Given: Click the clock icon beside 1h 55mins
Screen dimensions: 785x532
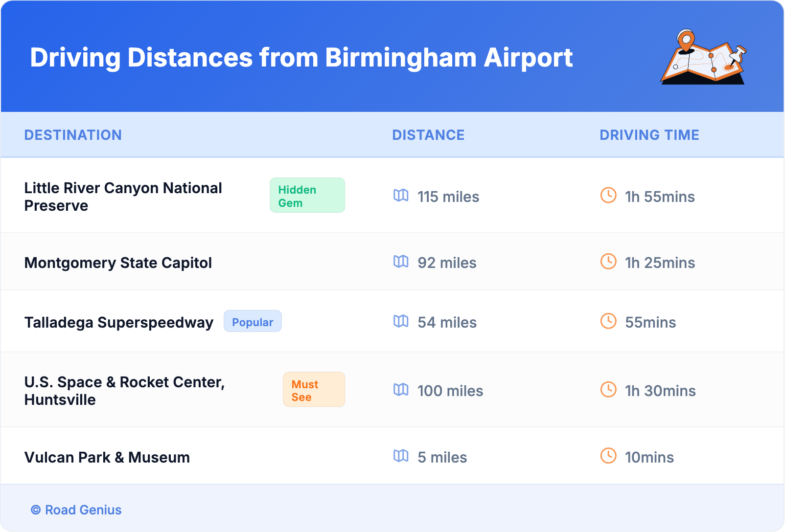Looking at the screenshot, I should click(x=608, y=196).
